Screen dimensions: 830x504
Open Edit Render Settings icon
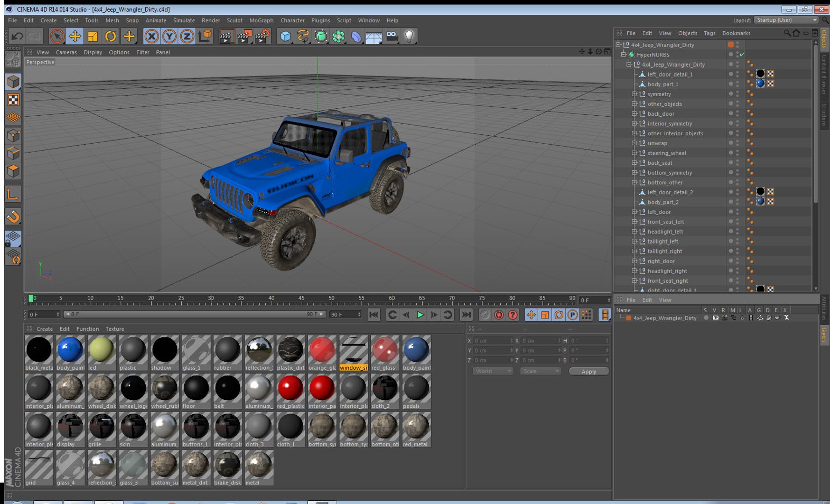(x=262, y=36)
